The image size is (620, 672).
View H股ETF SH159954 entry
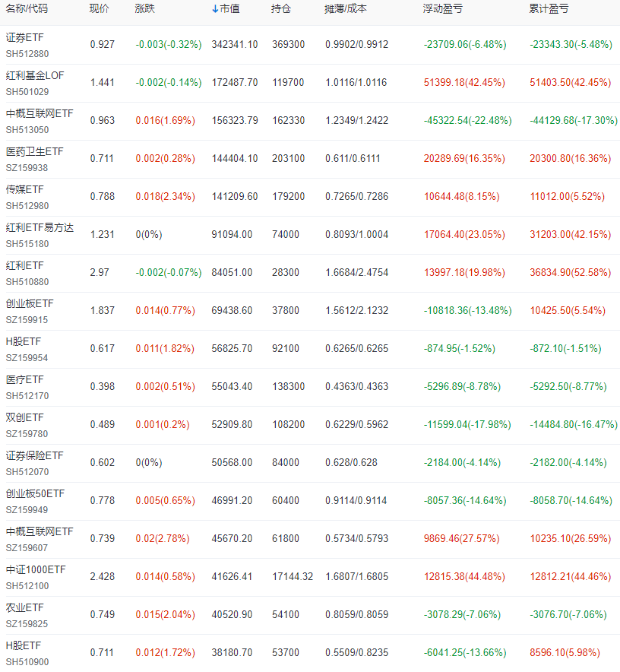pos(25,341)
